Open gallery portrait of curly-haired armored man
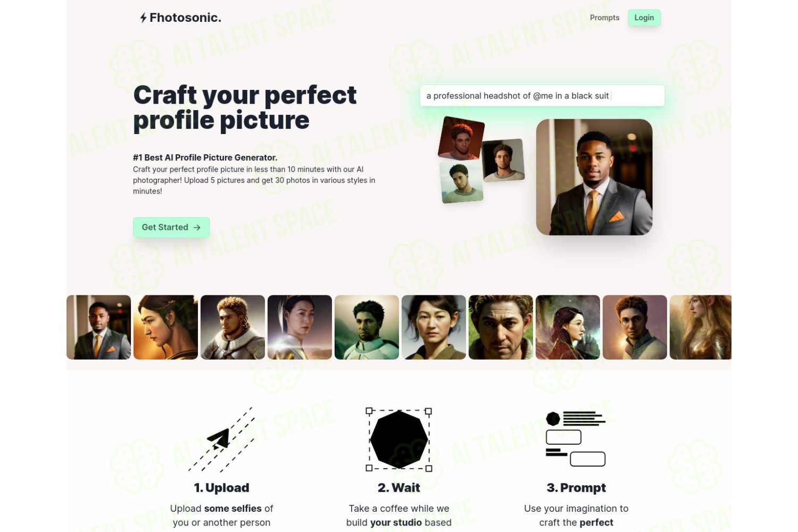This screenshot has height=532, width=798. [x=232, y=327]
